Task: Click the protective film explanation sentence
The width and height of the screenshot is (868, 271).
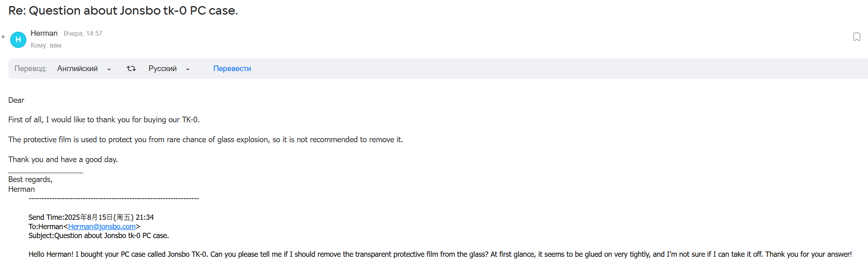Action: (205, 140)
